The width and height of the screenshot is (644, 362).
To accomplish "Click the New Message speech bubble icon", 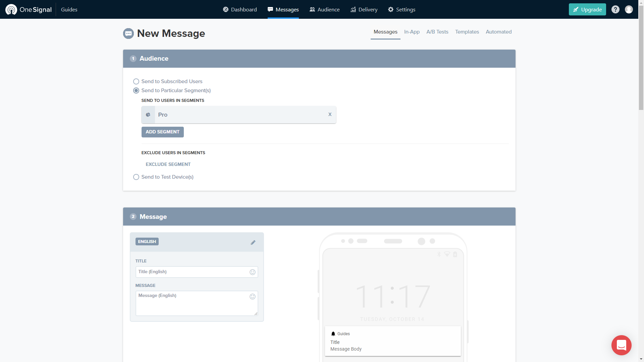I will point(128,34).
